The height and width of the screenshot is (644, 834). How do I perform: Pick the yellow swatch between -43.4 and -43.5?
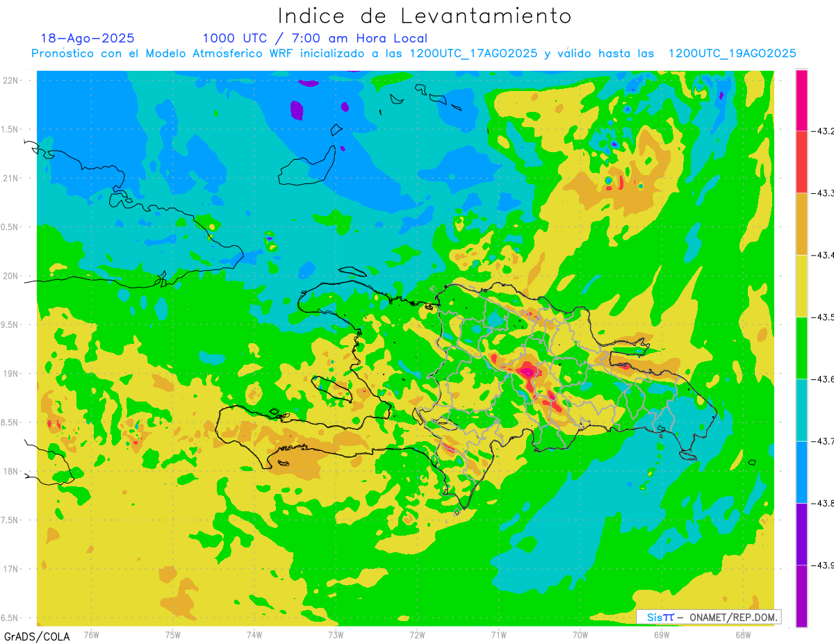[x=801, y=286]
